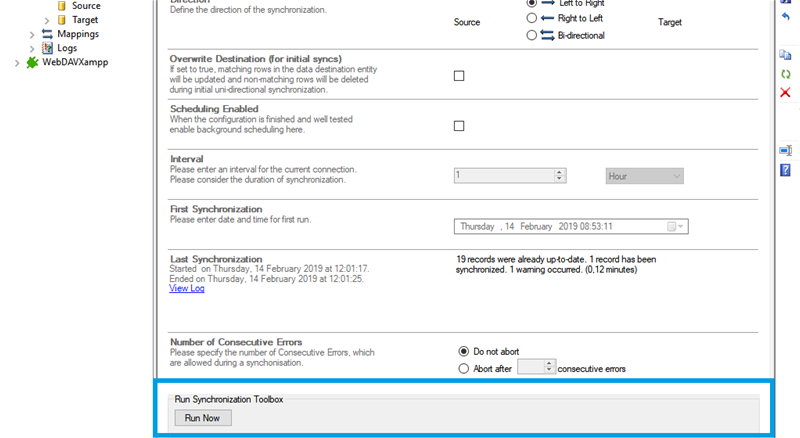Screen dimensions: 800x438
Task: Choose Abort after consecutive errors option
Action: point(463,368)
